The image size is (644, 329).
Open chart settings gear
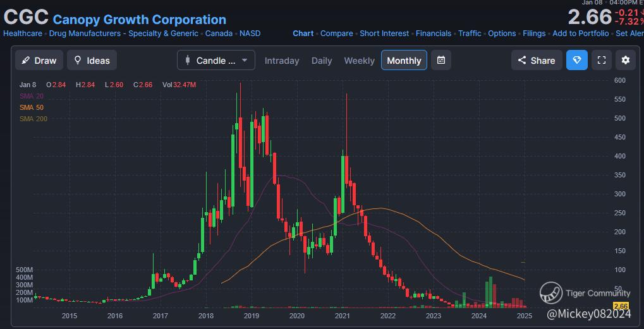[x=626, y=60]
